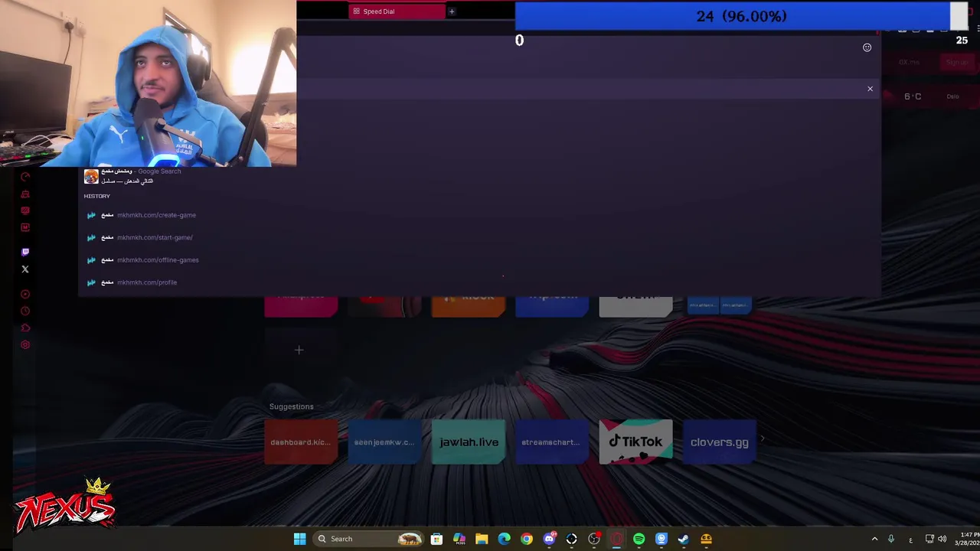
Task: Open Extensions cube icon in sidebar
Action: 25,328
